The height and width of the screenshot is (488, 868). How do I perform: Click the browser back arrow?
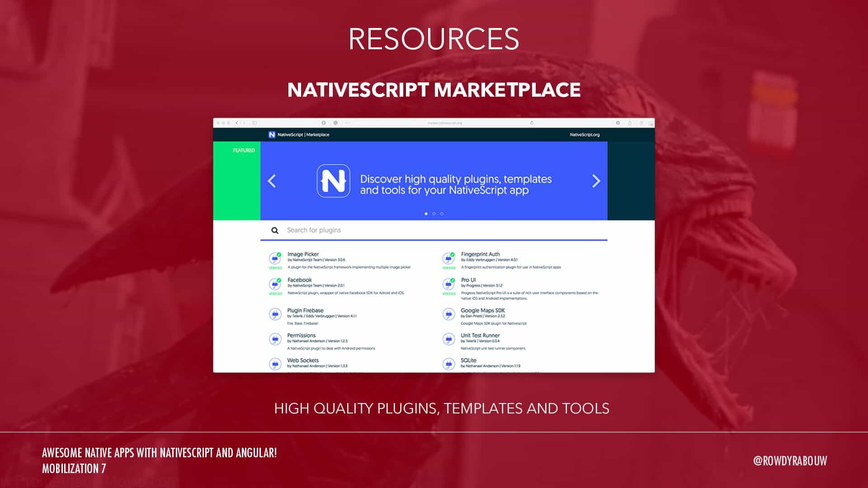(x=237, y=123)
